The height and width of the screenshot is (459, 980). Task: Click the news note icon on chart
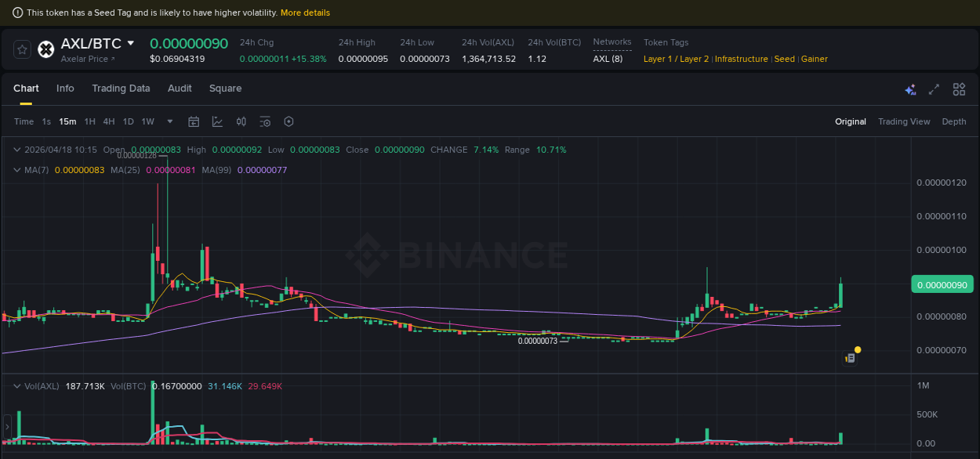tap(850, 358)
